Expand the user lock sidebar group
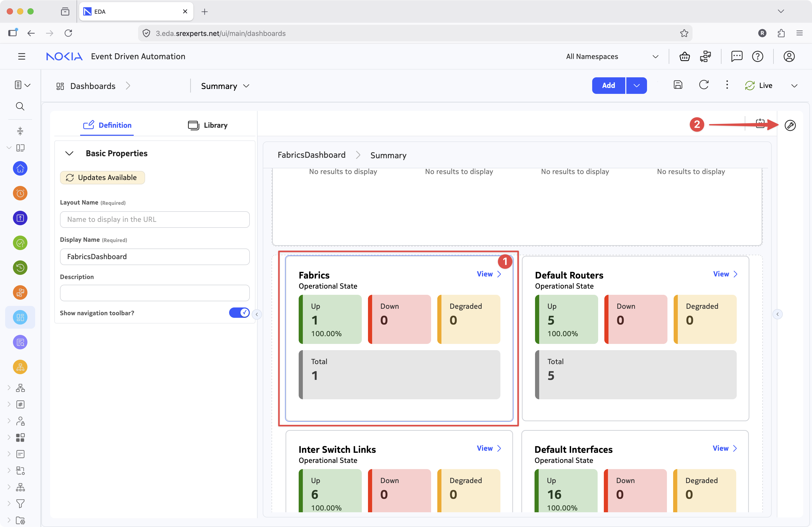Image resolution: width=812 pixels, height=527 pixels. coord(9,421)
